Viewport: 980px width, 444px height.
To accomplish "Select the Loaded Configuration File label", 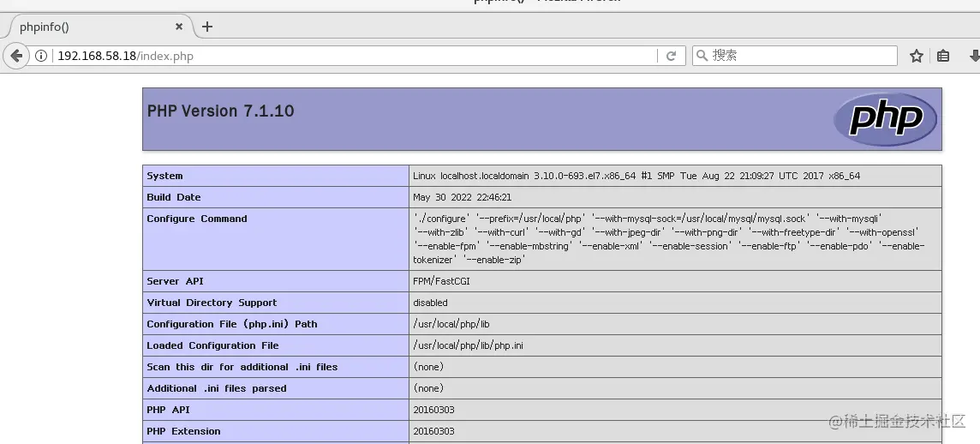I will coord(212,345).
